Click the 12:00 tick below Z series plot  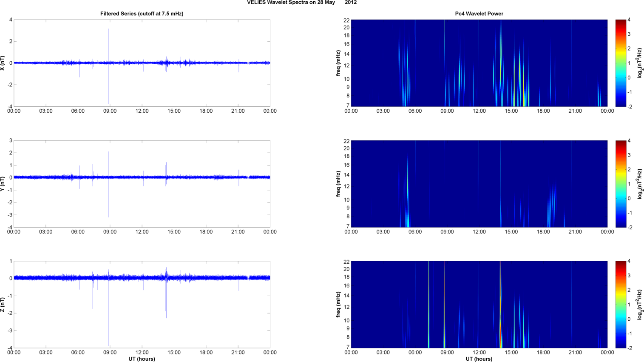pos(142,353)
